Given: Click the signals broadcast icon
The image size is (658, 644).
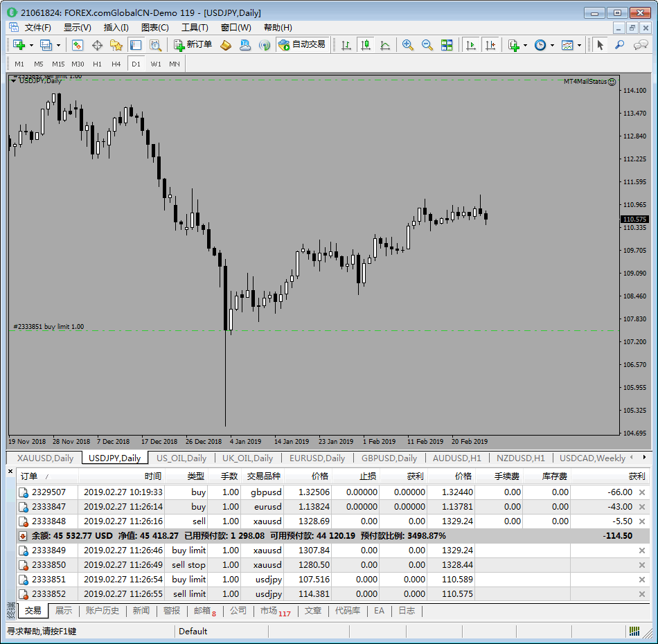Looking at the screenshot, I should click(x=265, y=45).
